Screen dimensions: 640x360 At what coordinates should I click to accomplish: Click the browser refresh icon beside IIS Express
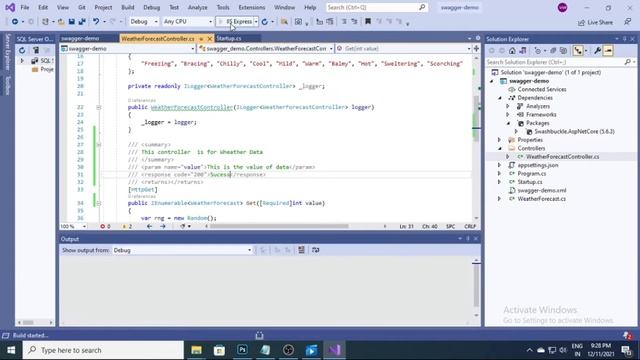pos(265,22)
